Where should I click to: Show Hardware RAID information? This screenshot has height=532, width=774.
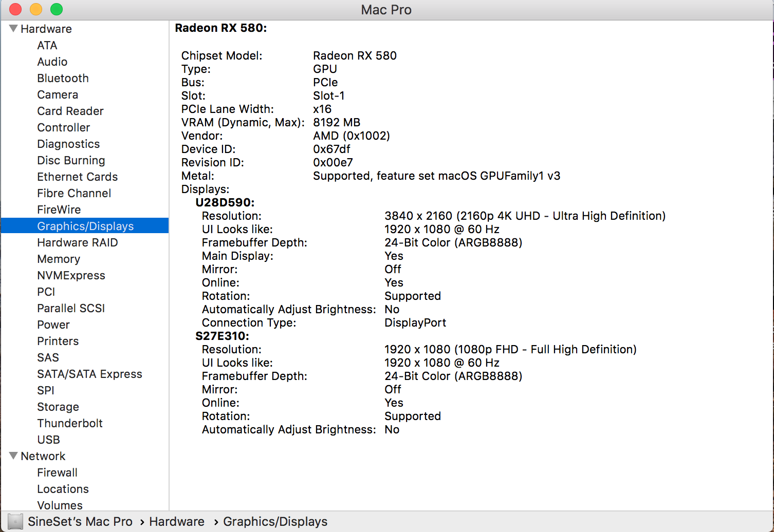click(x=78, y=242)
